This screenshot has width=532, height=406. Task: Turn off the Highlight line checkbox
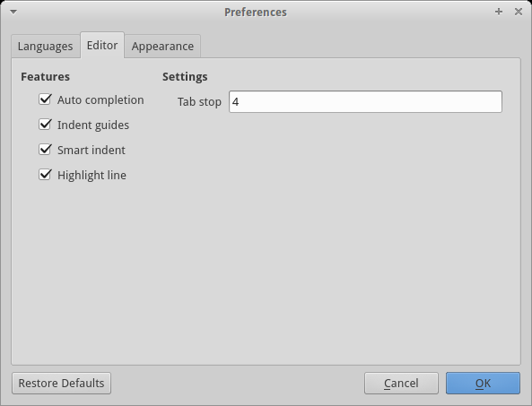(45, 175)
